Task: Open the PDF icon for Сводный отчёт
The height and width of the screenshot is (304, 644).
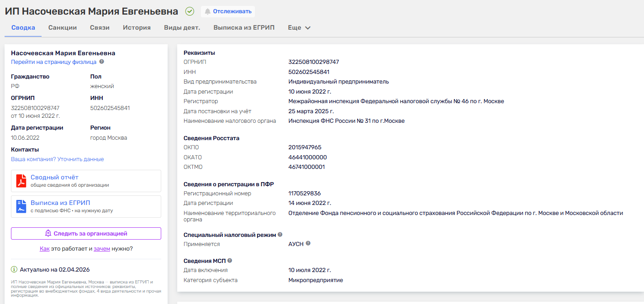Action: [x=21, y=181]
